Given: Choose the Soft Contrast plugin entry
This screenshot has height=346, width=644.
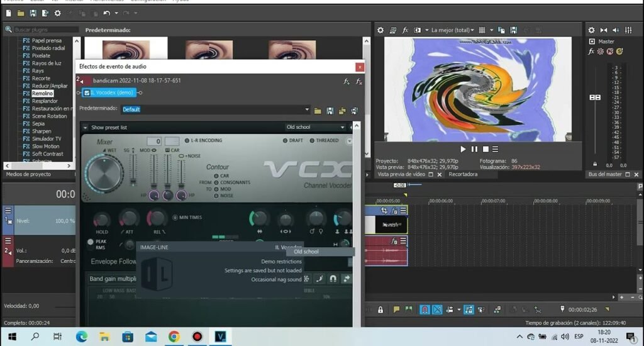Looking at the screenshot, I should coord(48,153).
